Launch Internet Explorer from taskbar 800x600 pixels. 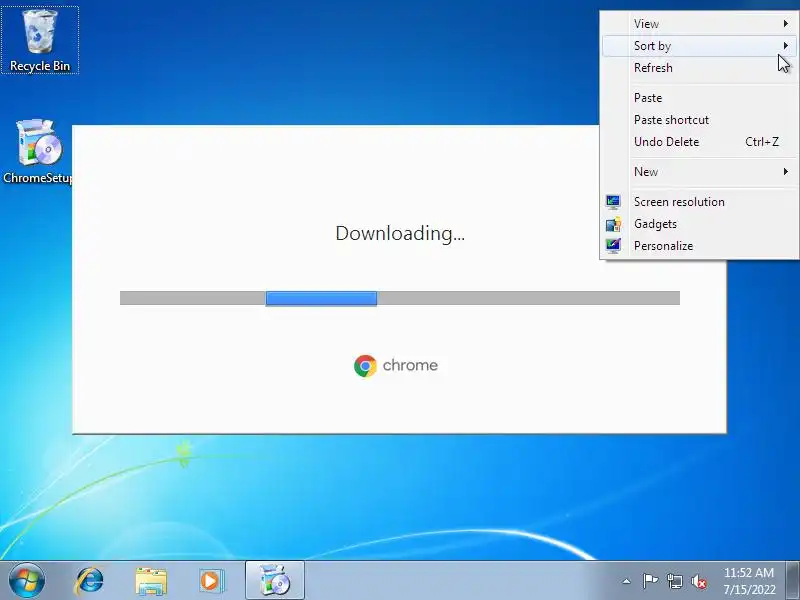click(89, 581)
